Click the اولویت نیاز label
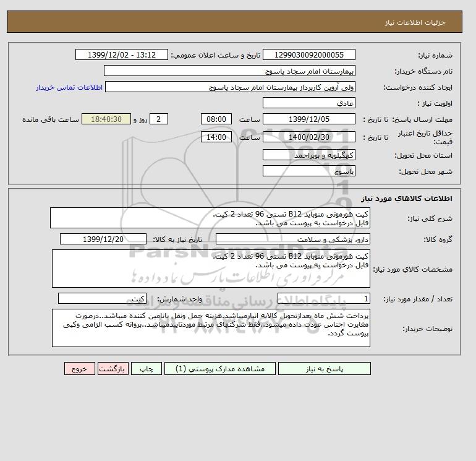The width and height of the screenshot is (476, 461). tap(435, 103)
